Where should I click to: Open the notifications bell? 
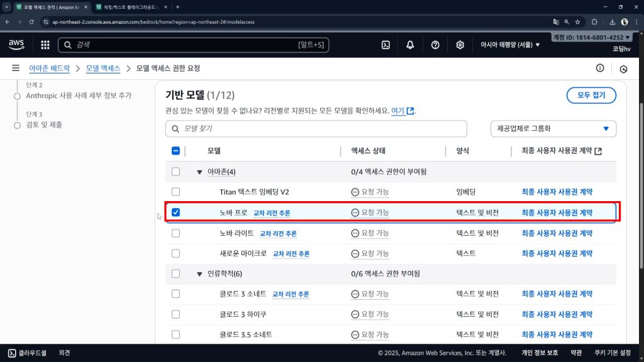[410, 45]
